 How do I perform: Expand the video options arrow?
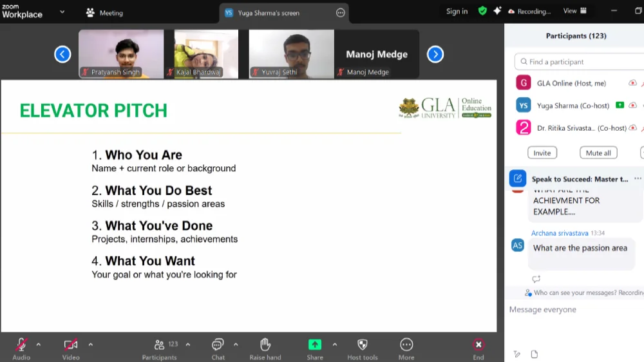(90, 344)
